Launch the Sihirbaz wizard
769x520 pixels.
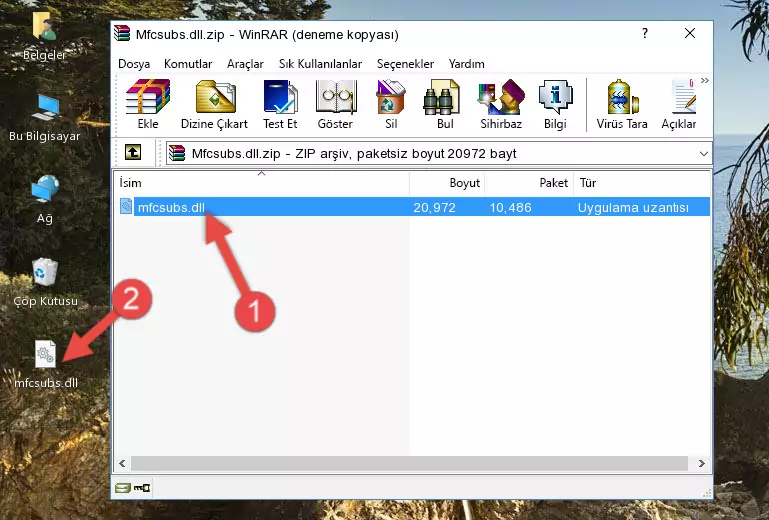pyautogui.click(x=501, y=104)
